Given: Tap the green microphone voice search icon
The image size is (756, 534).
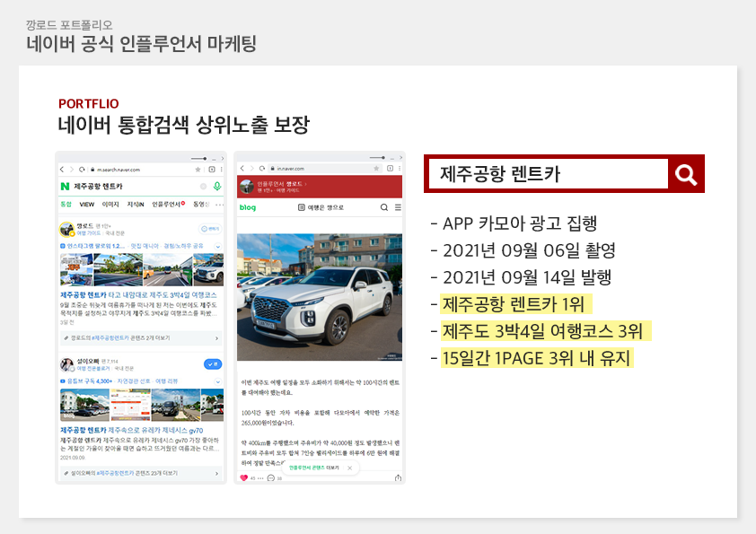Looking at the screenshot, I should click(x=217, y=186).
